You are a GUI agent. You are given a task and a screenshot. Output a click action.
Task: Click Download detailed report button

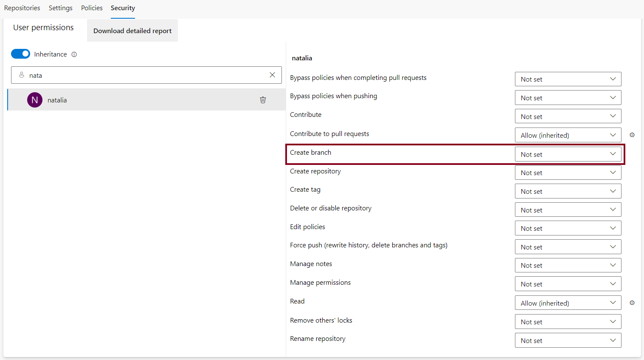(132, 31)
